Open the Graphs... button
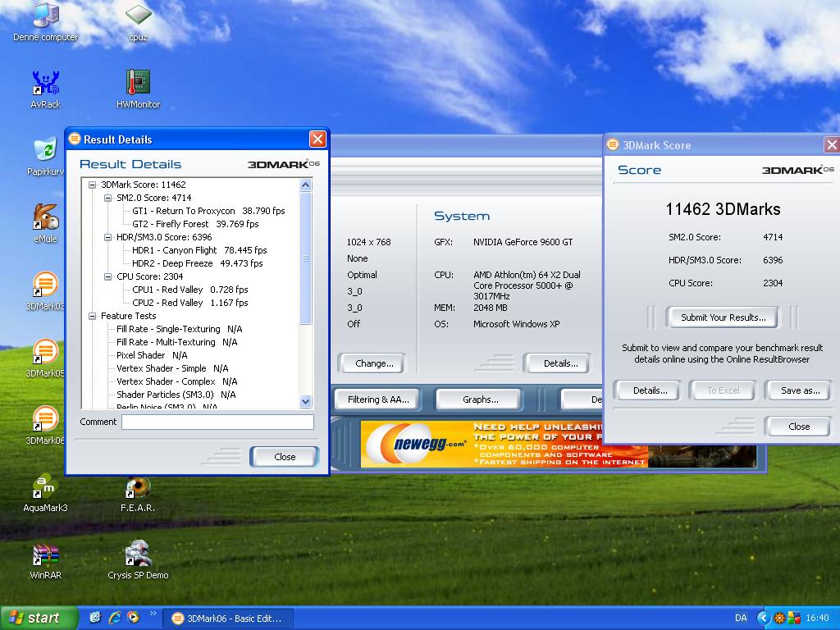The width and height of the screenshot is (840, 630). 480,399
